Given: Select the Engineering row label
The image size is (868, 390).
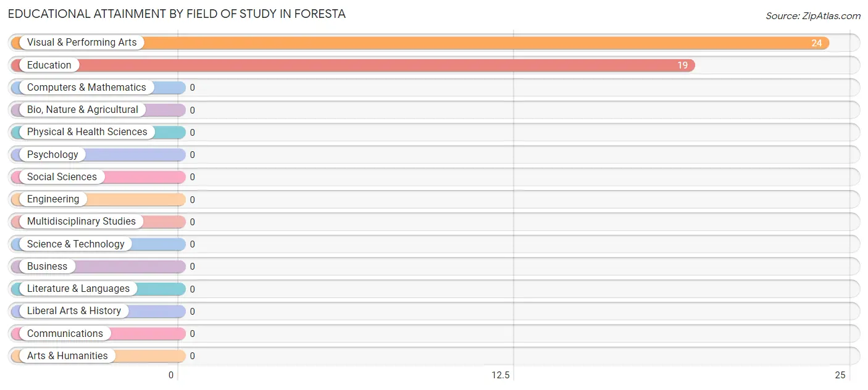Looking at the screenshot, I should [x=53, y=199].
